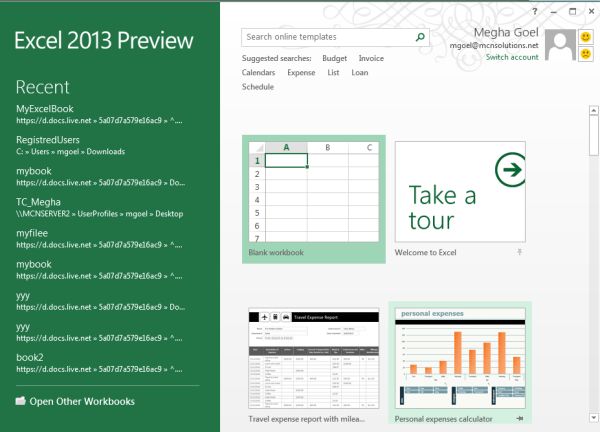This screenshot has width=600, height=432.
Task: Search suggested term Loan
Action: pos(360,73)
